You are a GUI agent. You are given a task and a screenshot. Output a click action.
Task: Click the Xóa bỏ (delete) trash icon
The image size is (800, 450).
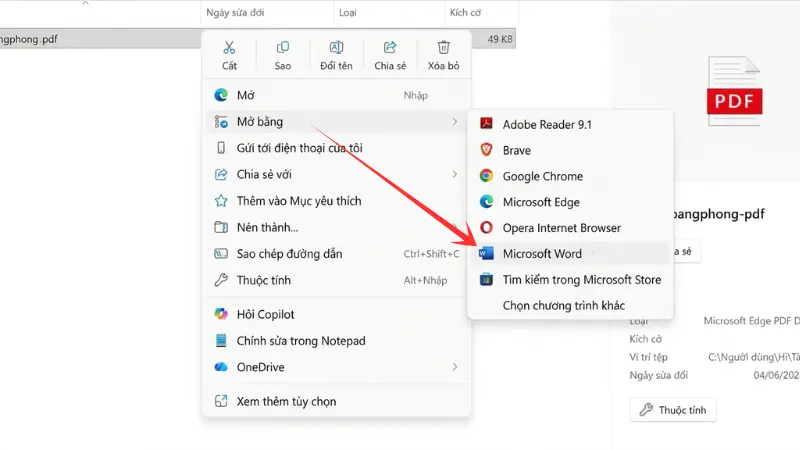tap(443, 47)
